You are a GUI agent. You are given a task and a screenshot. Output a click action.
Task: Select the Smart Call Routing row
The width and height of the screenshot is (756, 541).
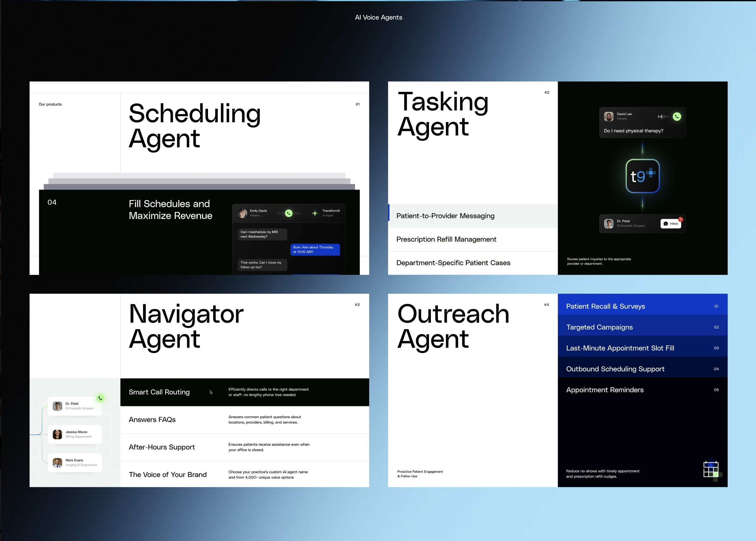pyautogui.click(x=245, y=392)
